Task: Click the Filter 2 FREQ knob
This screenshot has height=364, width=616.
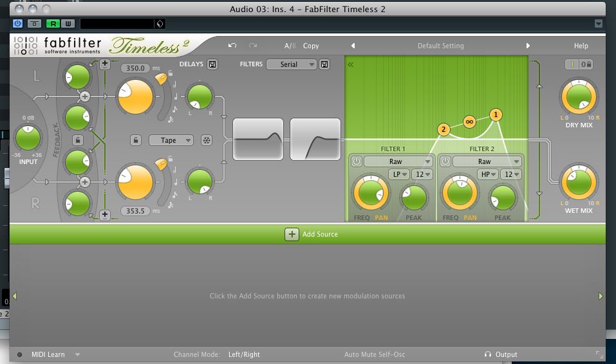Action: 460,193
